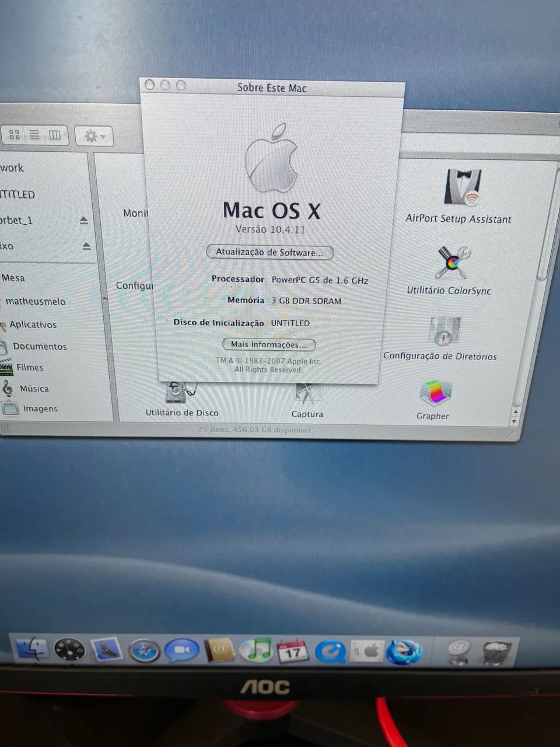Open Imagens from the sidebar
The image size is (560, 747).
click(40, 409)
